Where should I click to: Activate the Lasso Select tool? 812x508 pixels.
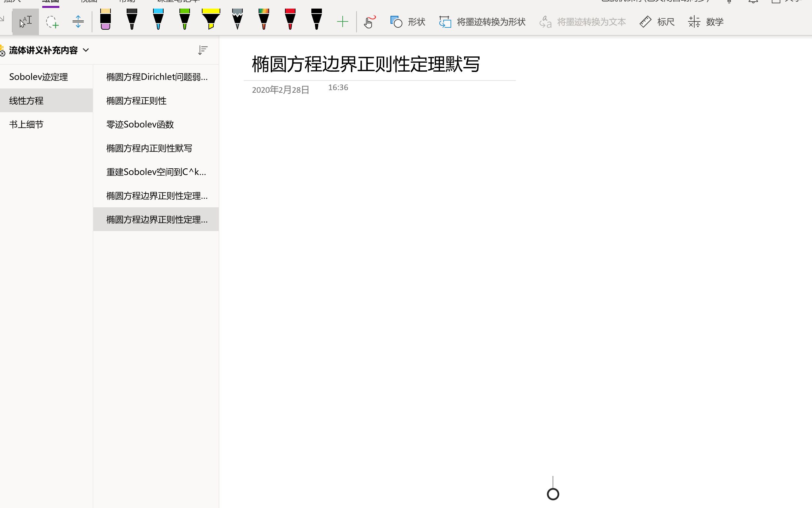(52, 22)
